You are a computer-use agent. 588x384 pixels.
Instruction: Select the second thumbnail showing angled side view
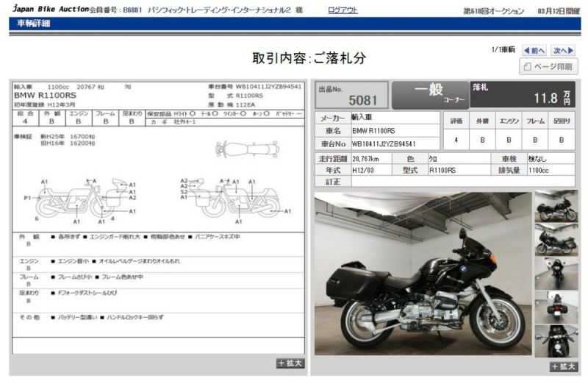(x=556, y=240)
